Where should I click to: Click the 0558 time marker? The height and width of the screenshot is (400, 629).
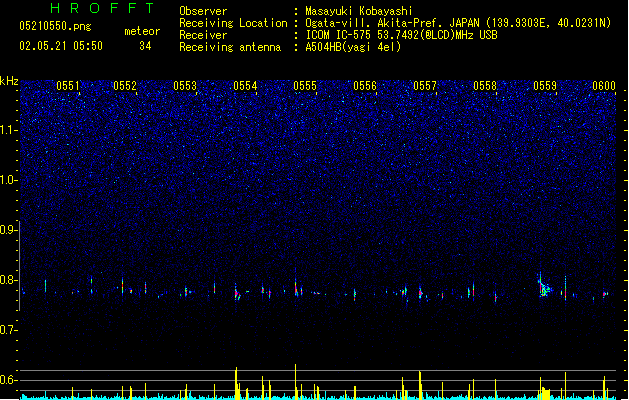[x=485, y=86]
